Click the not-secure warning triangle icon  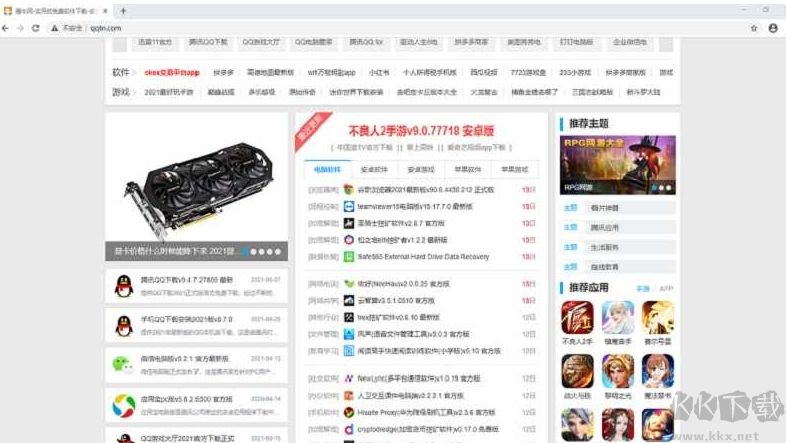(54, 28)
